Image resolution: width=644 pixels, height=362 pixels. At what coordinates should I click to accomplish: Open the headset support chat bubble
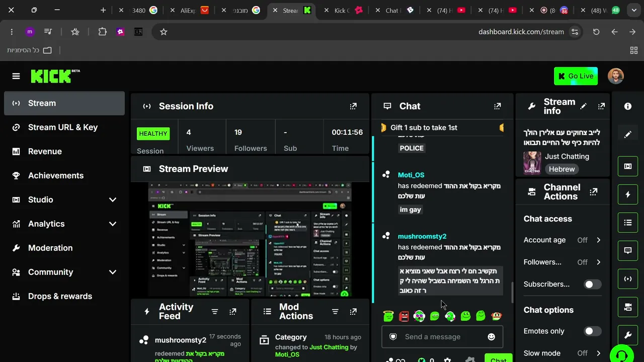point(622,355)
